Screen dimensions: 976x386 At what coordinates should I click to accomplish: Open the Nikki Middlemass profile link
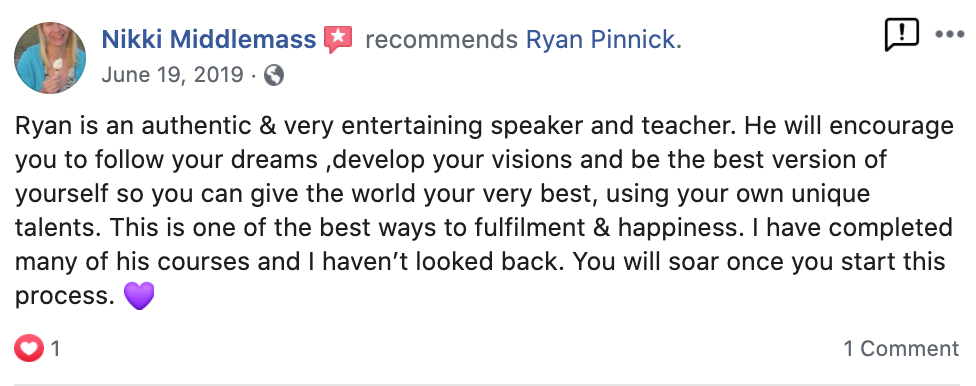(x=209, y=40)
